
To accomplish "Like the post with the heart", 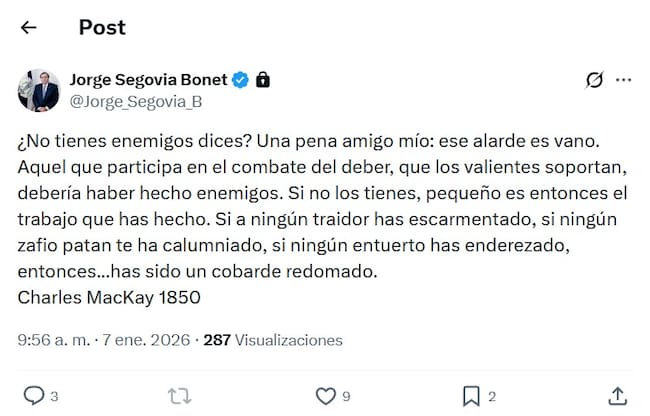I will (324, 395).
